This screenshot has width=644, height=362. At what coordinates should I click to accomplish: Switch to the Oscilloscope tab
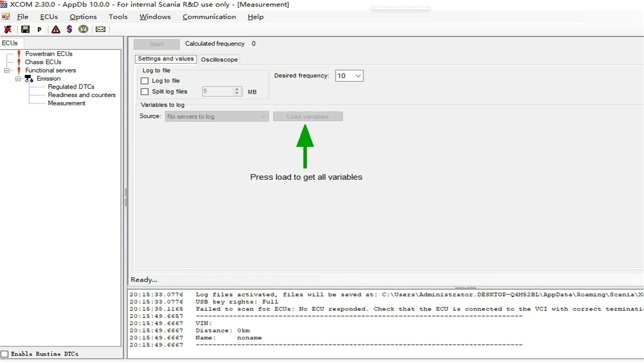click(219, 60)
